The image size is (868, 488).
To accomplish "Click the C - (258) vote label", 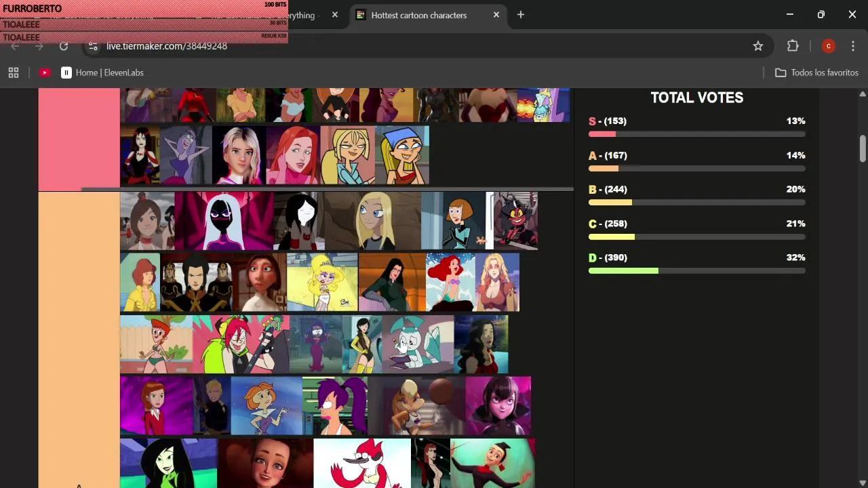I will pos(608,224).
